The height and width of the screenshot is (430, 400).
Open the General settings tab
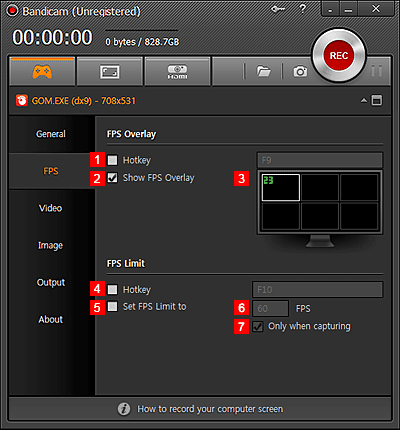[x=51, y=134]
